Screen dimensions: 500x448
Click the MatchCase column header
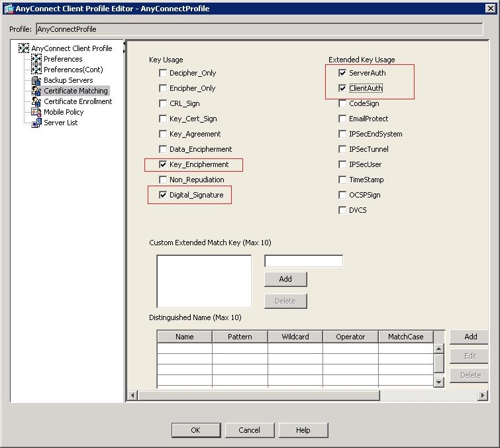point(405,337)
